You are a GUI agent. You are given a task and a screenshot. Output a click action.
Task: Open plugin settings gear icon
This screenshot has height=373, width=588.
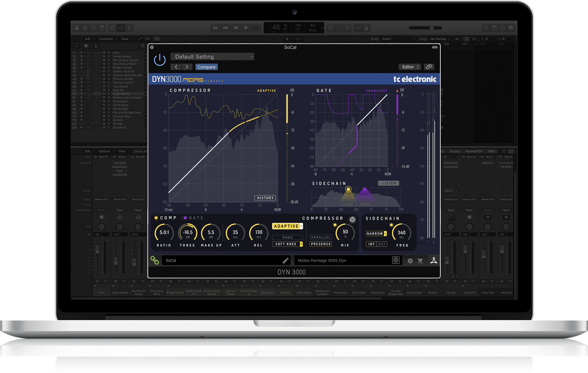coord(410,261)
